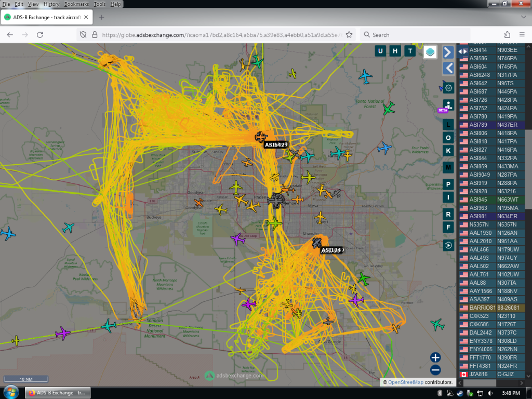
Task: Click the ADS-B Exchange taskbar button
Action: 58,393
